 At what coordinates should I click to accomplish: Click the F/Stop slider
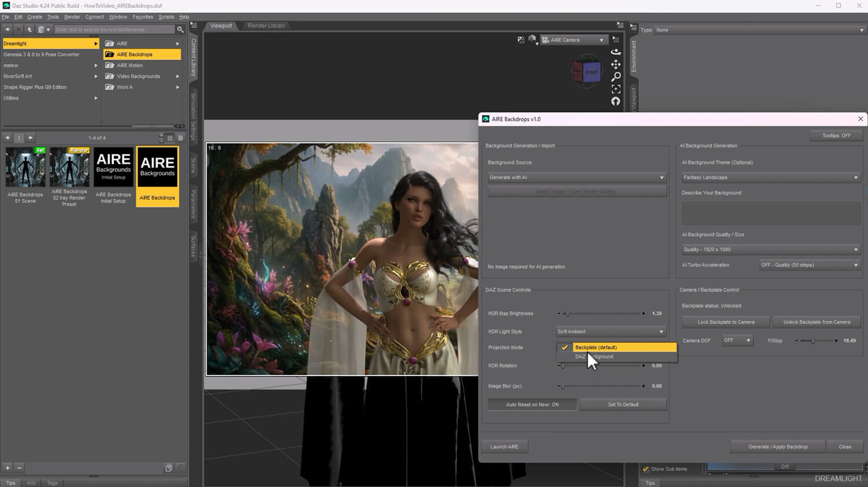pyautogui.click(x=816, y=341)
